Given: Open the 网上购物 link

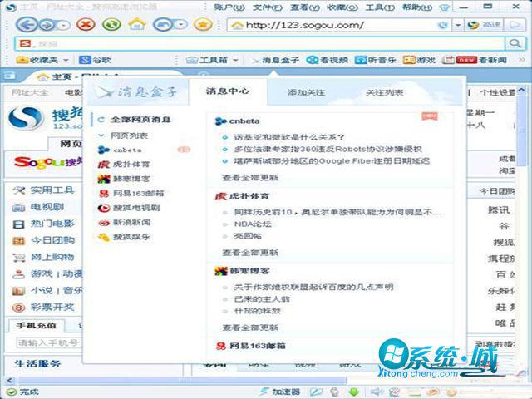Looking at the screenshot, I should pos(52,257).
